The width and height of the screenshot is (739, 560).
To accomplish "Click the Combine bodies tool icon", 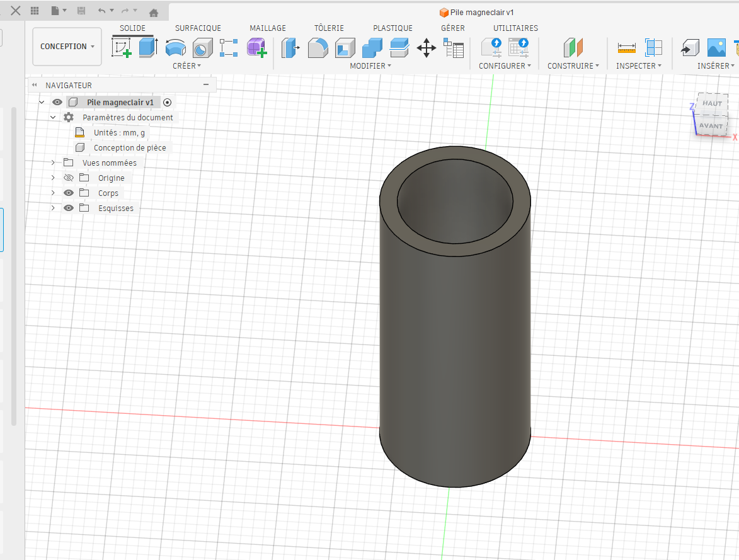I will 372,48.
